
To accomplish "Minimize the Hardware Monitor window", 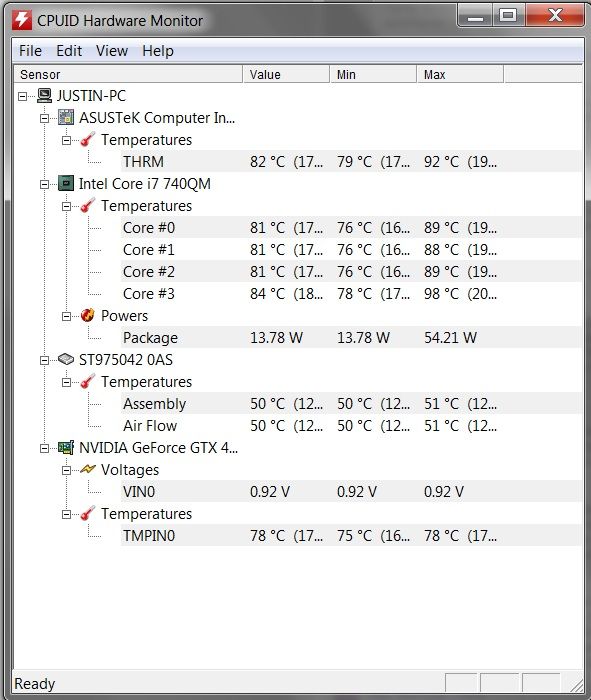I will 475,16.
